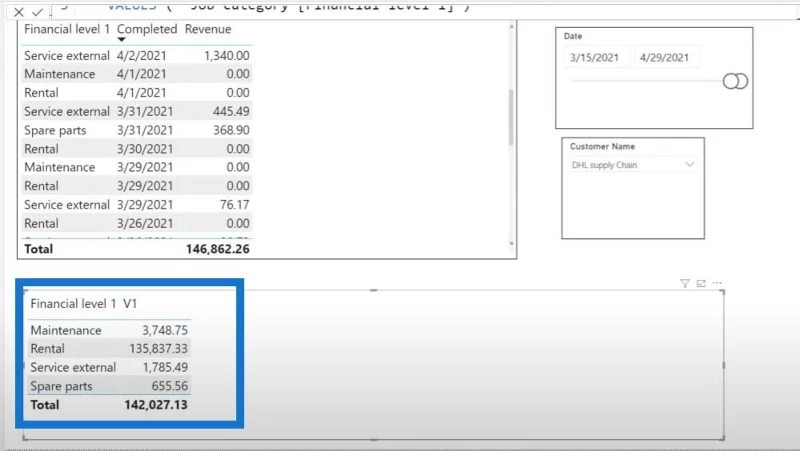The image size is (800, 451).
Task: Select the Maintenance 3/29/2021 row
Action: pos(137,167)
